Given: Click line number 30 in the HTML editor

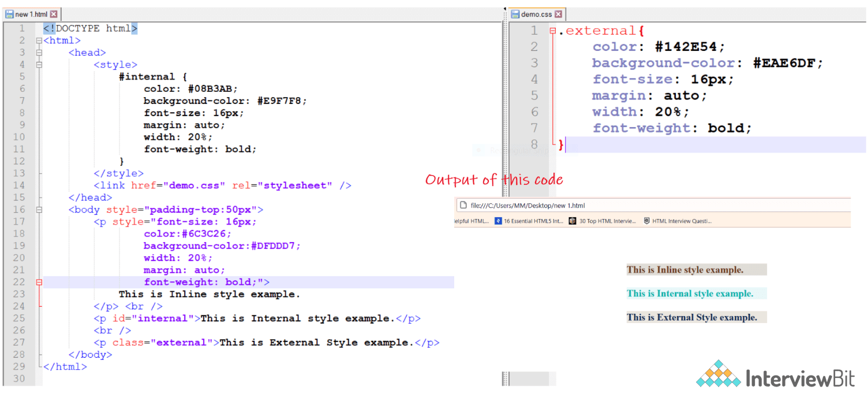Looking at the screenshot, I should click(x=19, y=379).
